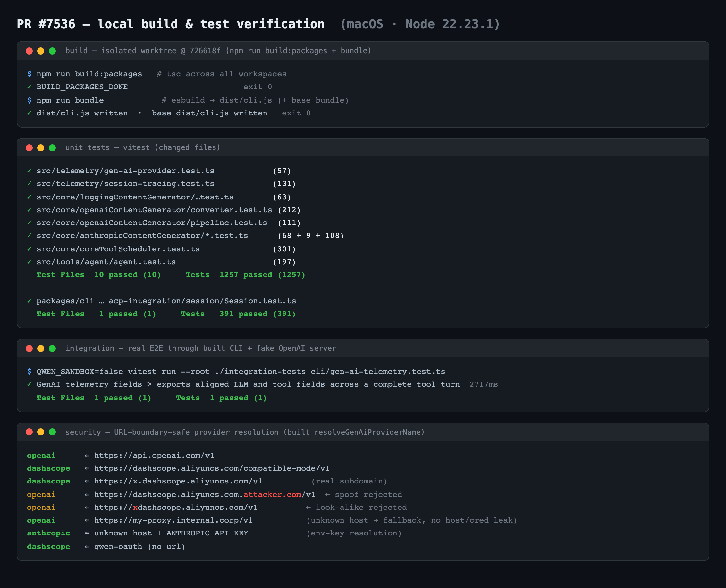
Task: Click the 'npm run bundle' command
Action: [x=70, y=100]
